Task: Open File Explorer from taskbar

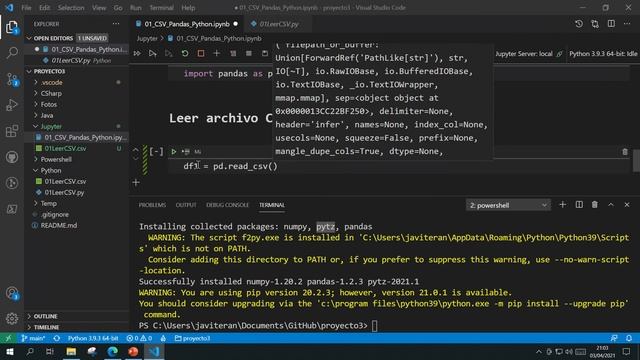Action: click(x=71, y=351)
